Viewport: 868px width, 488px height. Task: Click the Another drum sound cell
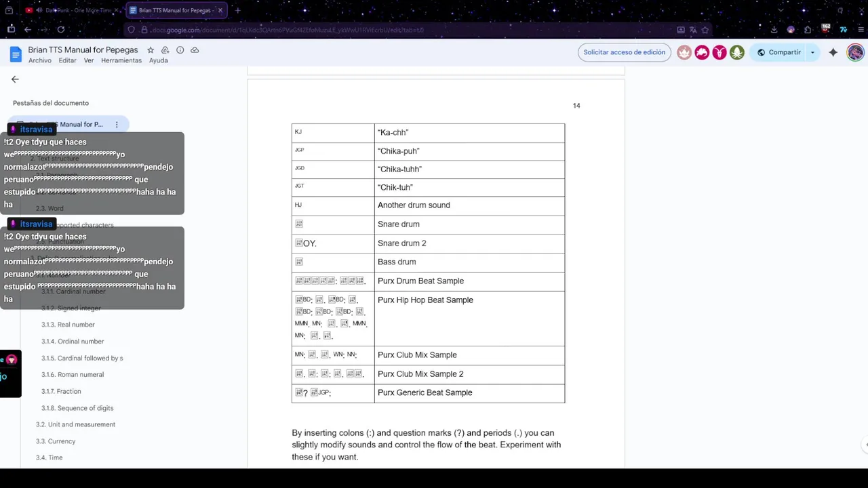click(469, 205)
